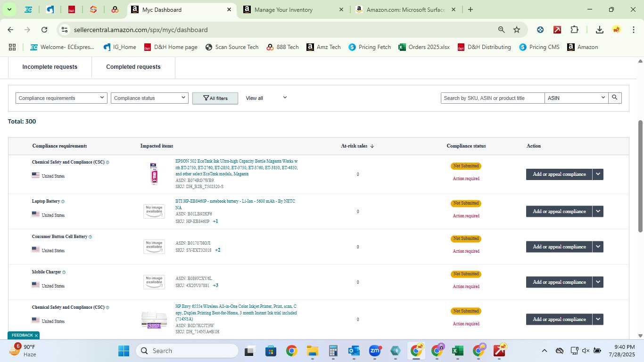The image size is (644, 362).
Task: Open the Extensions puzzle icon
Action: pyautogui.click(x=574, y=30)
